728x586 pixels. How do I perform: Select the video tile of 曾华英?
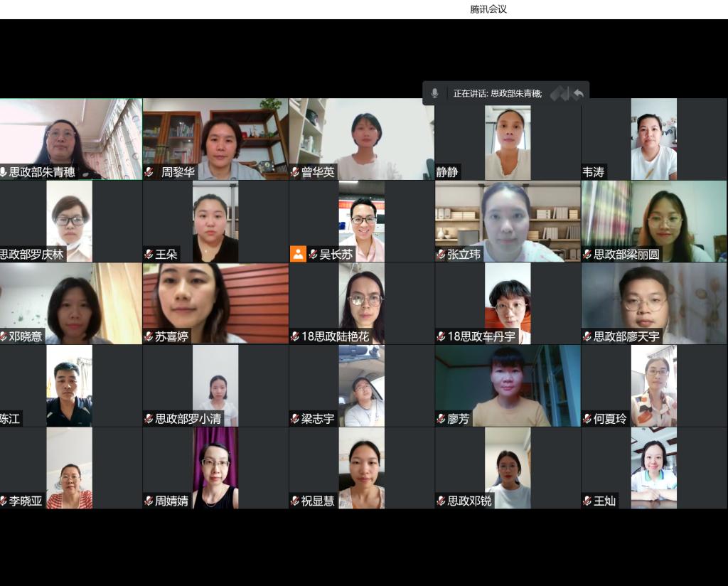(x=362, y=139)
